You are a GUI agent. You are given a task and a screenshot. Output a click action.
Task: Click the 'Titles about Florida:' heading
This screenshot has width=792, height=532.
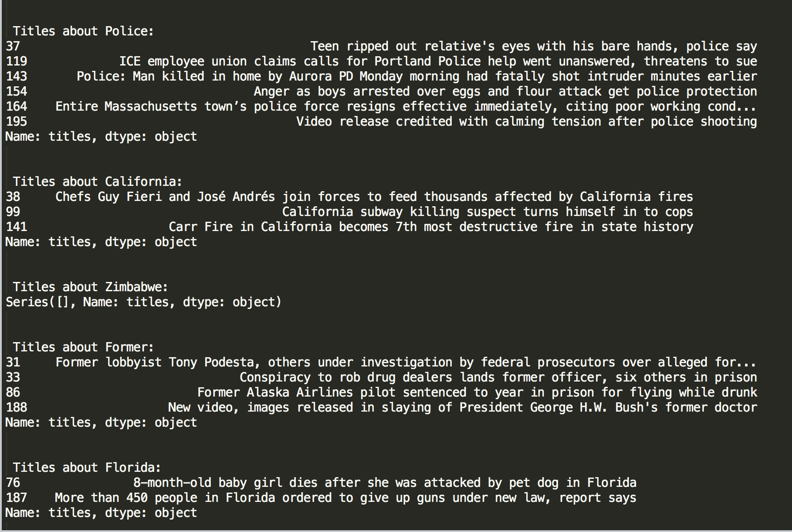coord(87,468)
